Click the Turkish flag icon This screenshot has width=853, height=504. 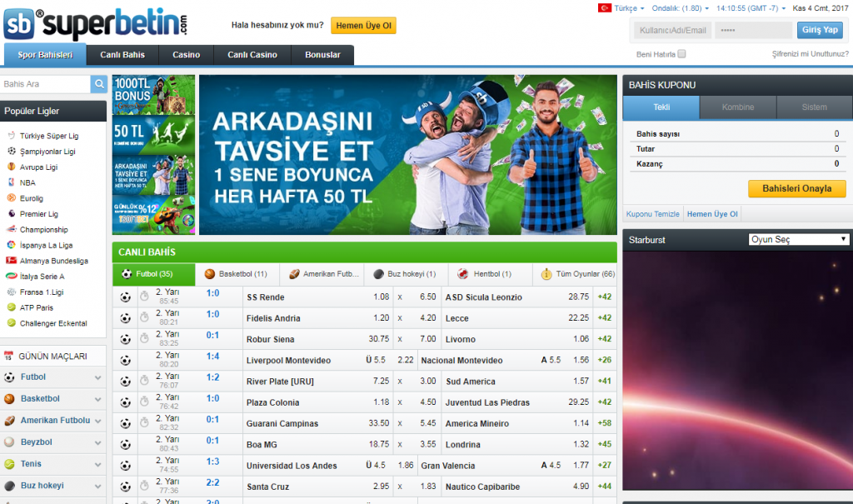coord(605,8)
